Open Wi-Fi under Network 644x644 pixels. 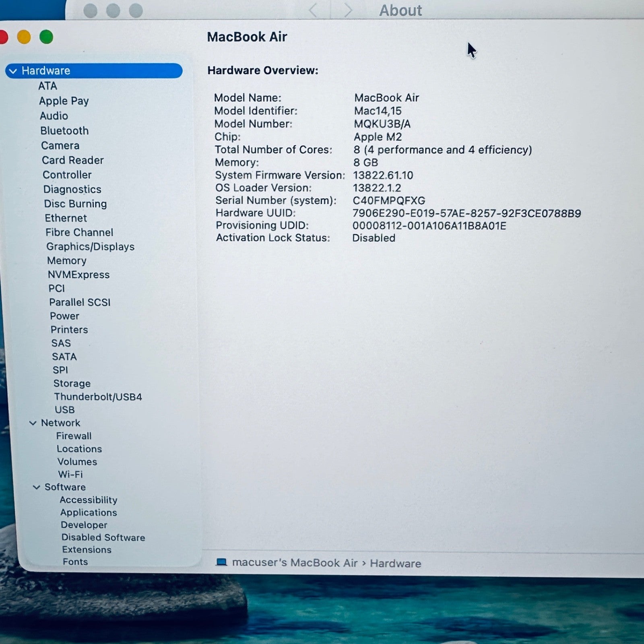pos(70,475)
